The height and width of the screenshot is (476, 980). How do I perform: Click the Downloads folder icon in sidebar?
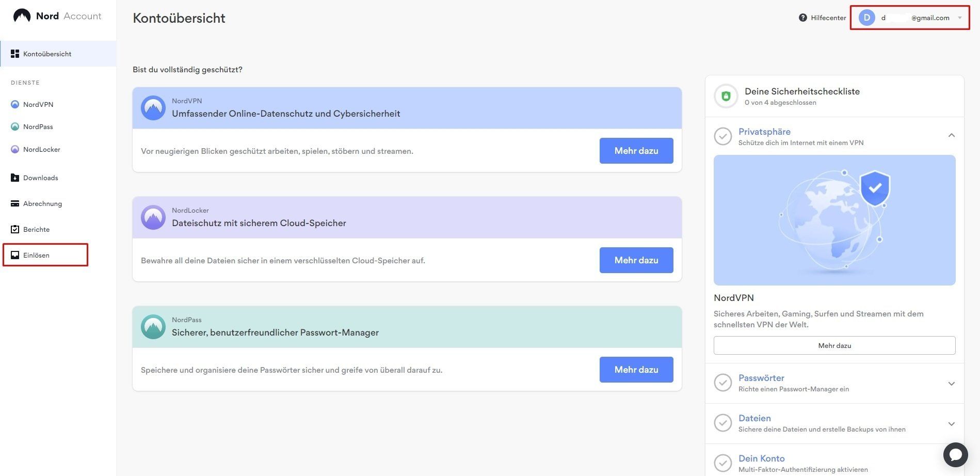pyautogui.click(x=15, y=178)
